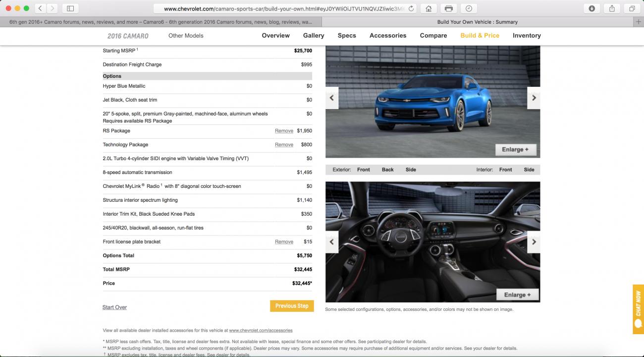Click the Destination Freight Charge row
This screenshot has height=357, width=644.
[207, 64]
